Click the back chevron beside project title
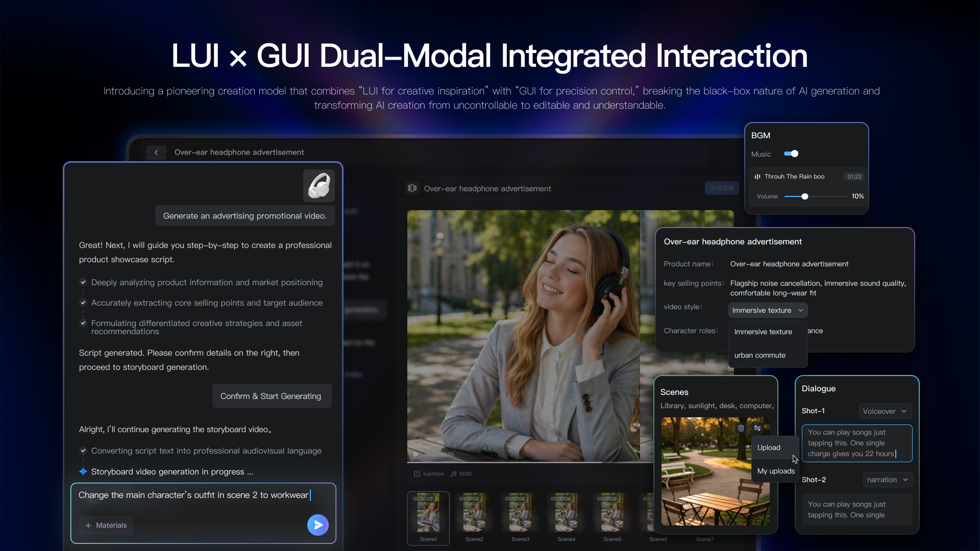This screenshot has height=551, width=980. point(156,153)
